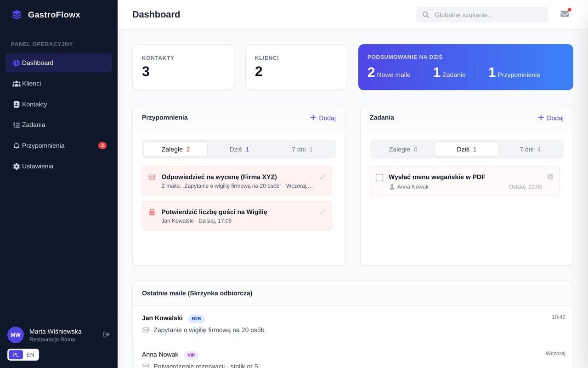Open the Klienci stat card
Image resolution: width=588 pixels, height=368 pixels.
tap(296, 67)
